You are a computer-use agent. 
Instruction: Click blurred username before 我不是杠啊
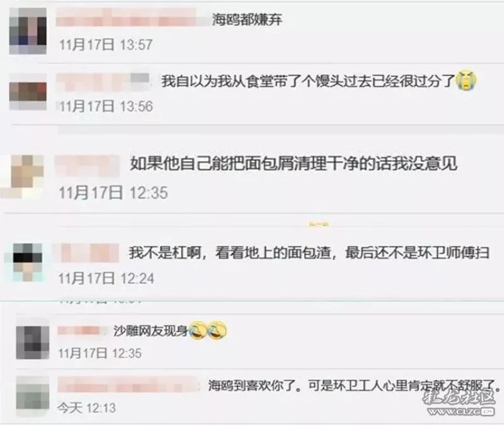click(x=86, y=253)
